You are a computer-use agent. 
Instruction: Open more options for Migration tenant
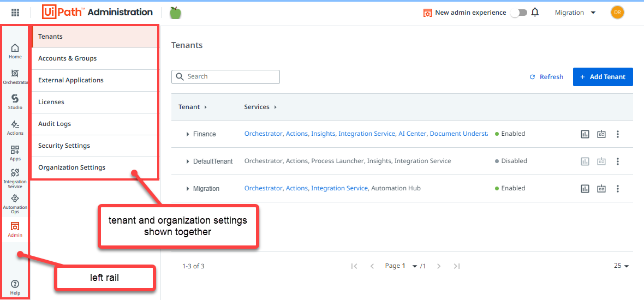(617, 189)
